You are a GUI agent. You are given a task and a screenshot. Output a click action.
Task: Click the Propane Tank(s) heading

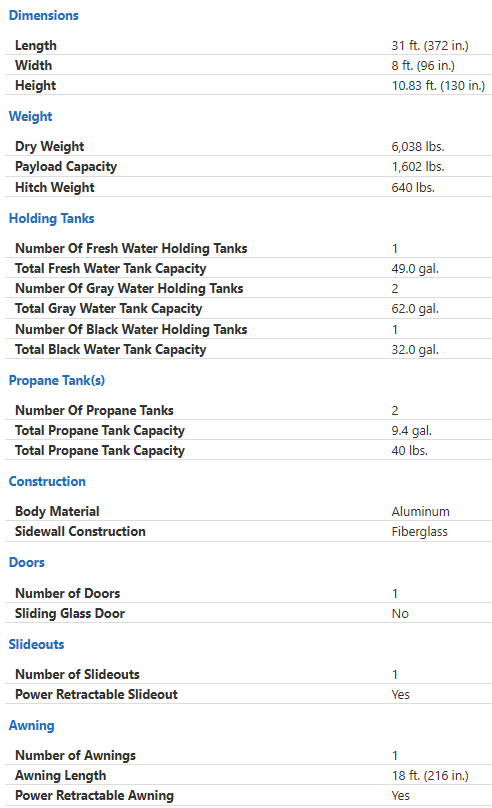pos(57,380)
